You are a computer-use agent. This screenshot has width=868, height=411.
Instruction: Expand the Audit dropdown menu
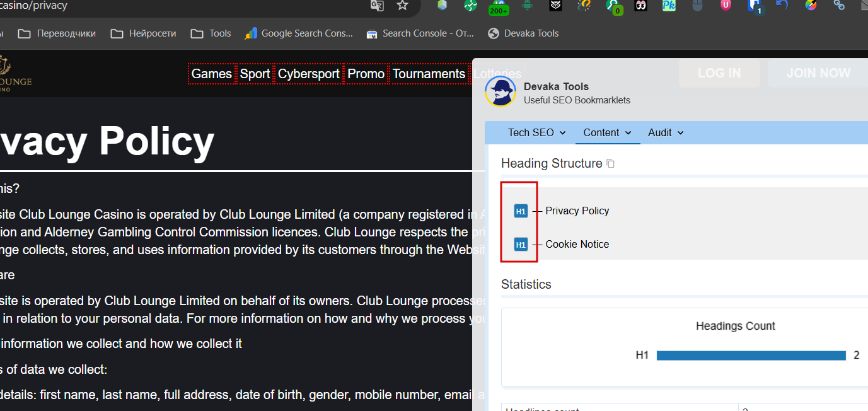(x=666, y=132)
